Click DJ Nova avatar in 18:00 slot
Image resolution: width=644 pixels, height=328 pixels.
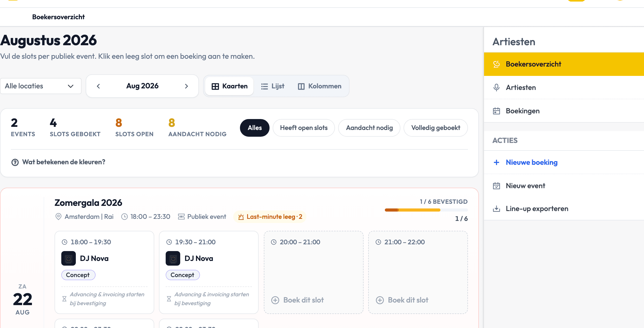(69, 258)
